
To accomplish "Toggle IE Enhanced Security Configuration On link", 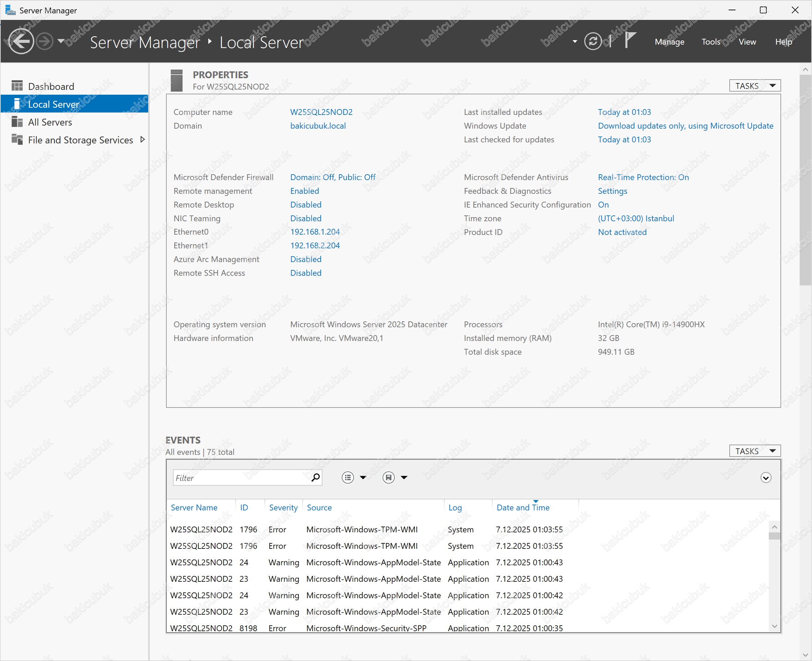I will coord(603,204).
